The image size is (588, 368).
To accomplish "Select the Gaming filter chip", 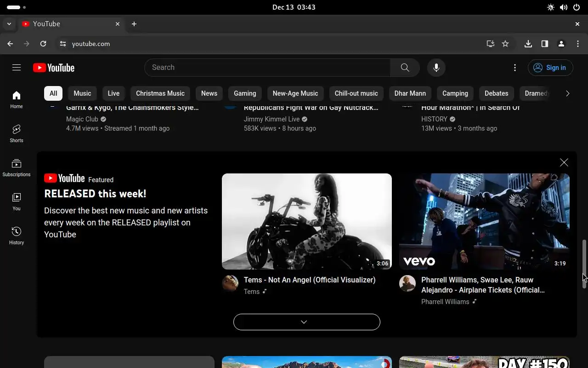I will 245,93.
